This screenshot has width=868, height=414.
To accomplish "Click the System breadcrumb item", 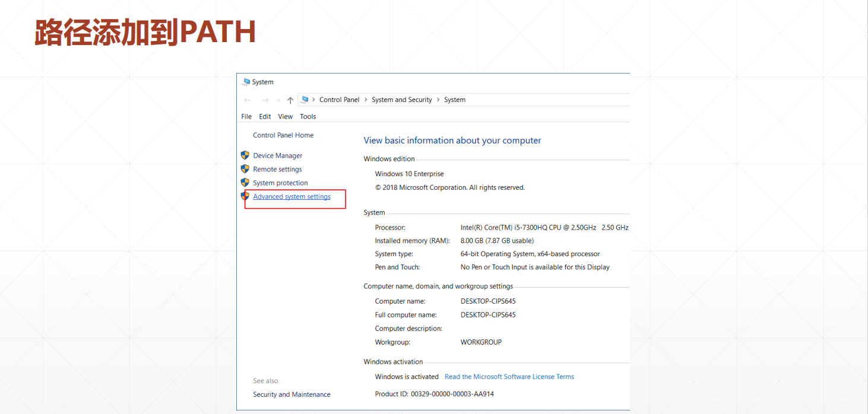I will coord(455,100).
